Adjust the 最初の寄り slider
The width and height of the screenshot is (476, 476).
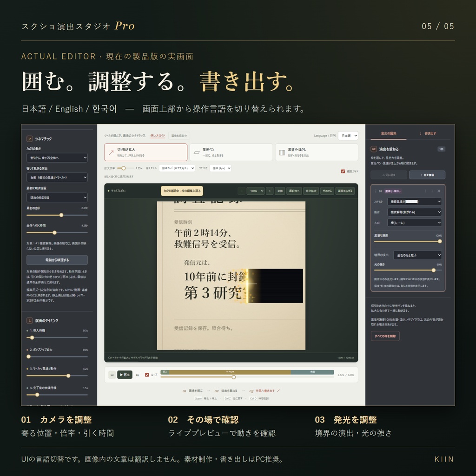57,215
